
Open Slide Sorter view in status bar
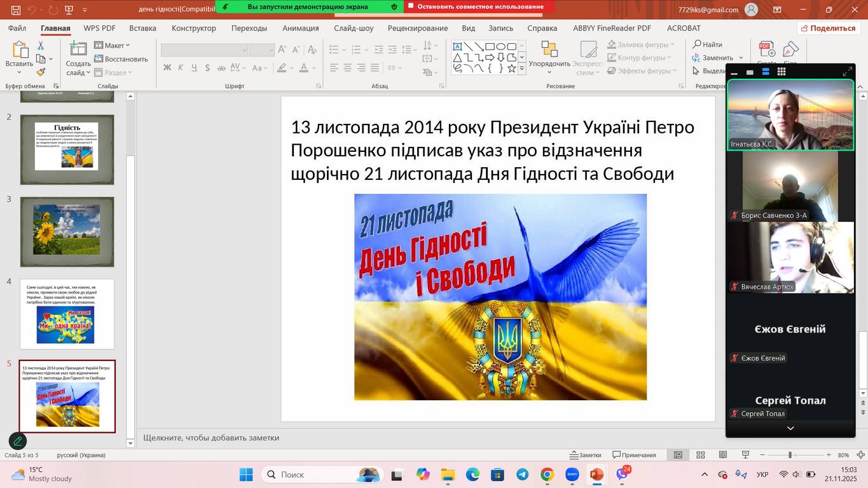(700, 455)
